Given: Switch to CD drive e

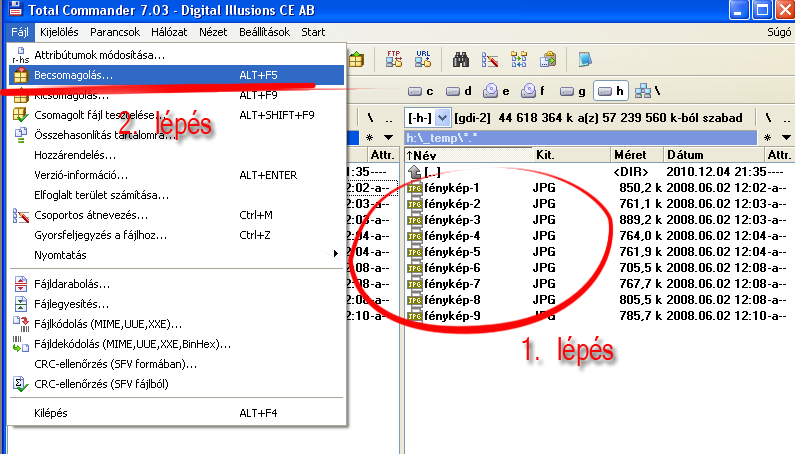Looking at the screenshot, I should point(496,91).
